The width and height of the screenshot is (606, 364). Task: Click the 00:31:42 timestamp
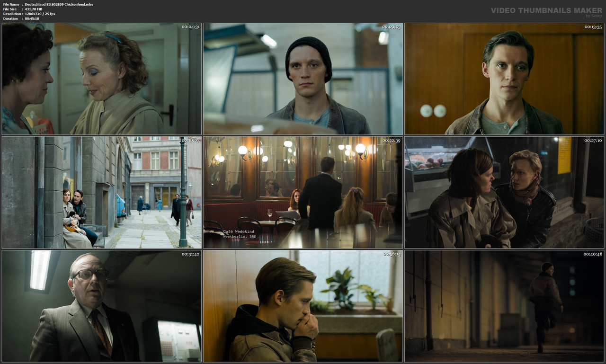(x=190, y=254)
